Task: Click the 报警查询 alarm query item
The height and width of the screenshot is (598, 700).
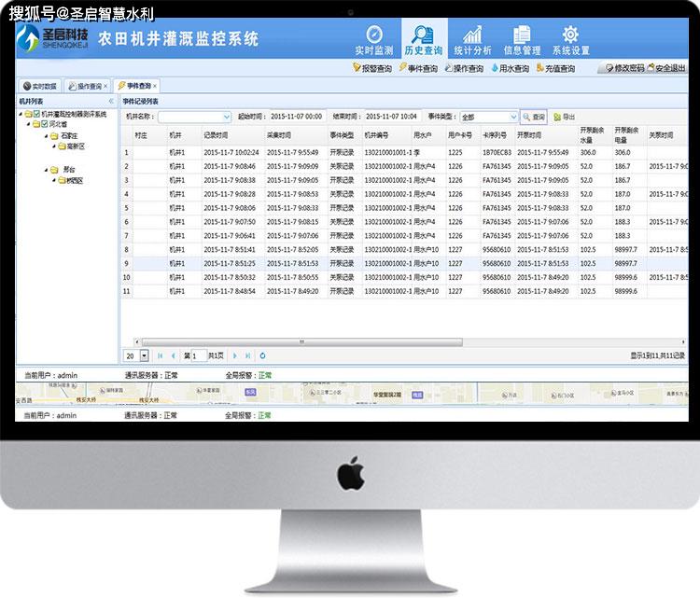Action: point(371,68)
